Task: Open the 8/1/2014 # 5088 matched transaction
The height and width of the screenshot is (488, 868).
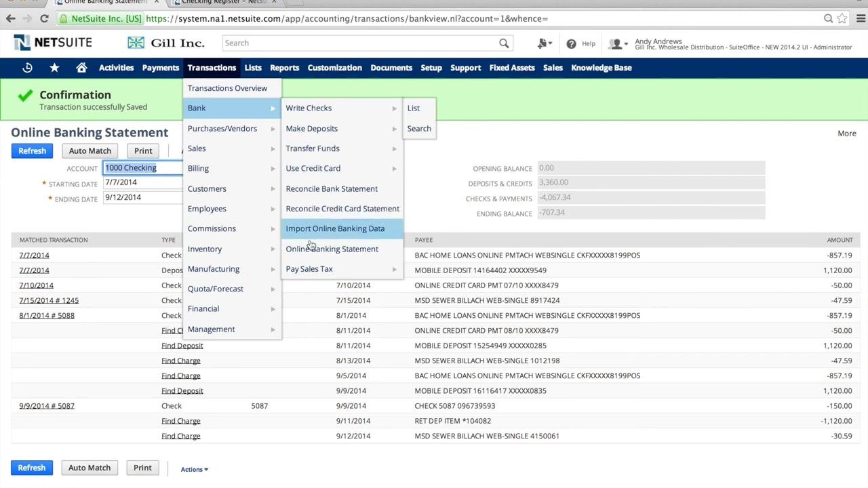Action: 47,316
